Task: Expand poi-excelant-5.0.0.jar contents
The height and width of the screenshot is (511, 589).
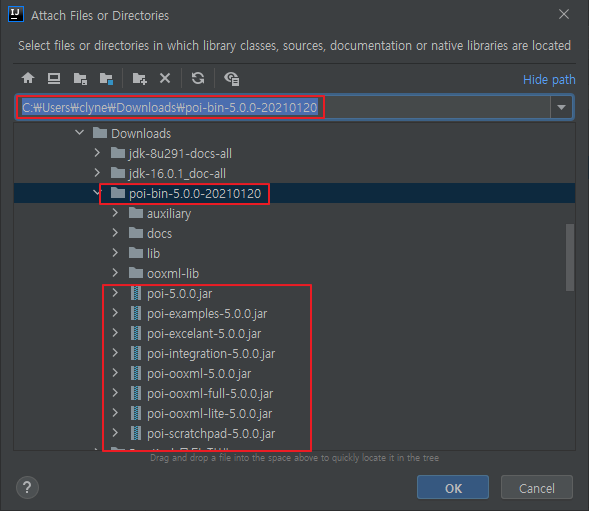Action: (115, 333)
